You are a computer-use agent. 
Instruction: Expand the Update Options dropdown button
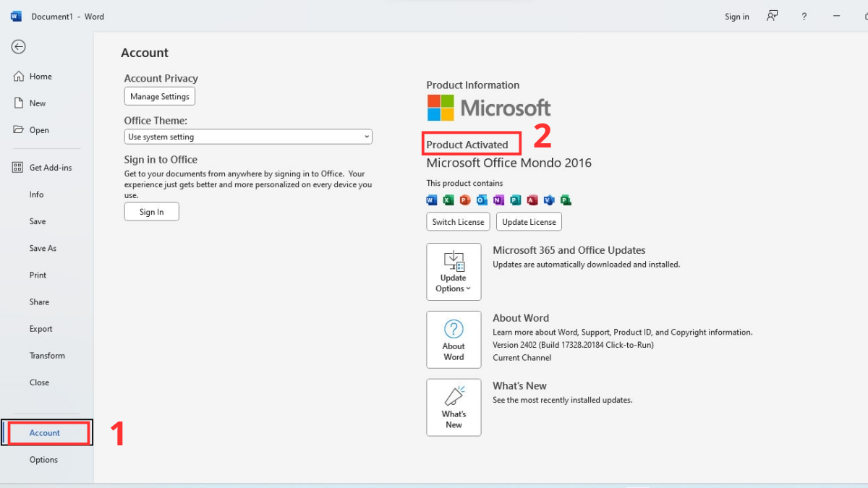point(454,272)
